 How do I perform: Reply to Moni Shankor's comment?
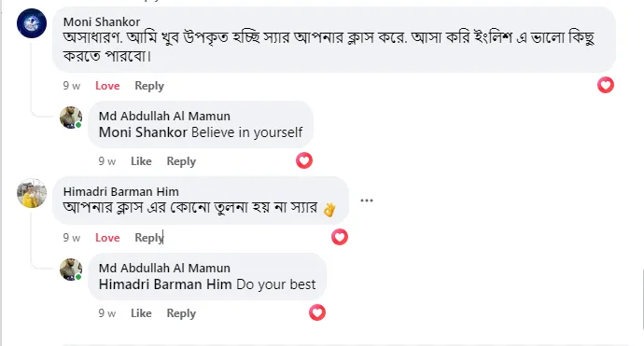click(x=149, y=86)
